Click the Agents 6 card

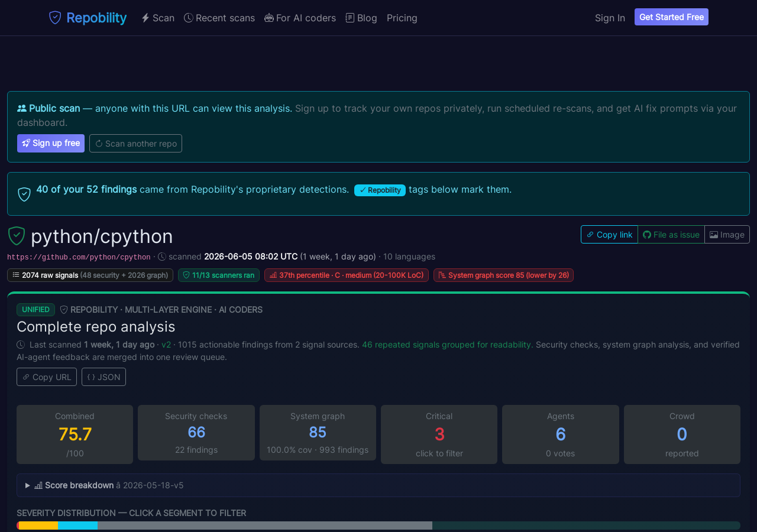point(561,434)
